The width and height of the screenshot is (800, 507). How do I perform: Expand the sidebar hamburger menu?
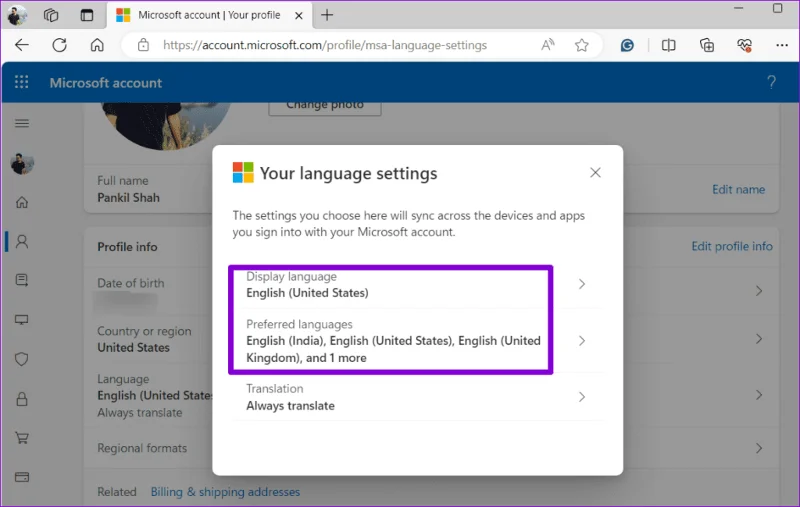click(x=22, y=123)
